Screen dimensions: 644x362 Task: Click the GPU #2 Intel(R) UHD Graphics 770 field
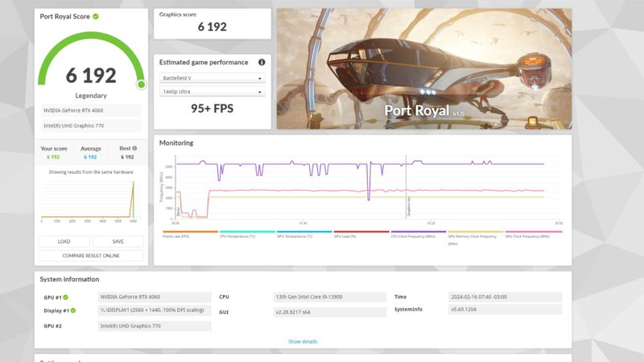[155, 326]
